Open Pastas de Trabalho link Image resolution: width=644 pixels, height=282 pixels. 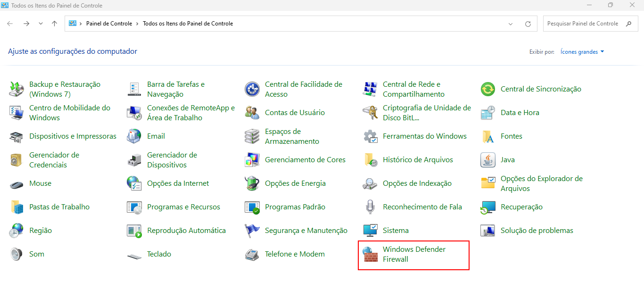(59, 207)
